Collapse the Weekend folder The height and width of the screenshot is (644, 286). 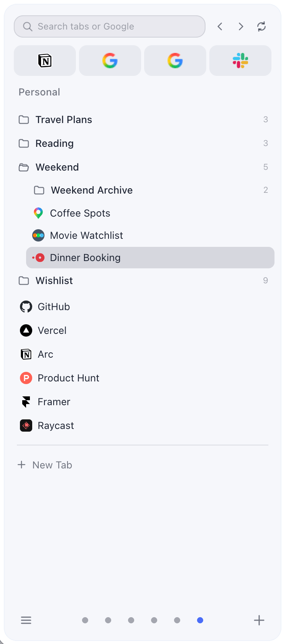pyautogui.click(x=57, y=167)
